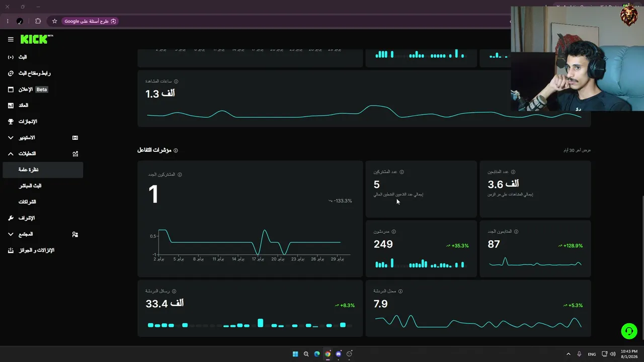Click the 3.6 ألف followers count
The height and width of the screenshot is (362, 644).
(x=503, y=185)
